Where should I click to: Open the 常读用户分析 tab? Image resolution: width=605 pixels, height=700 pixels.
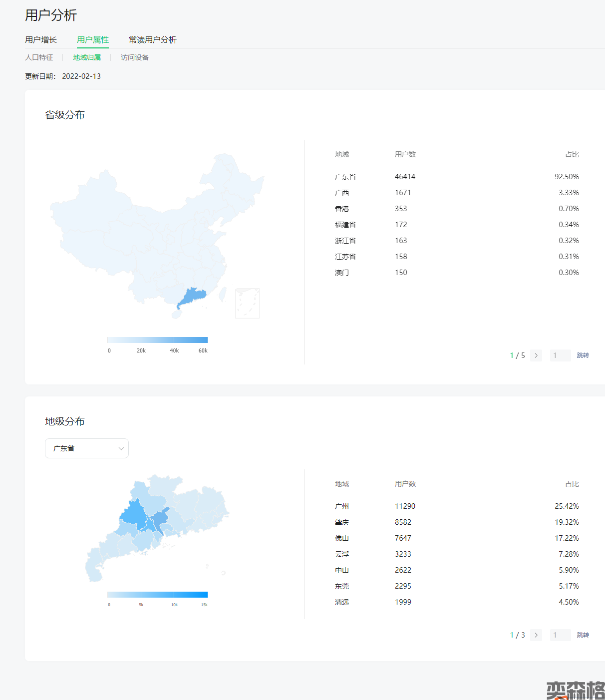pos(152,40)
